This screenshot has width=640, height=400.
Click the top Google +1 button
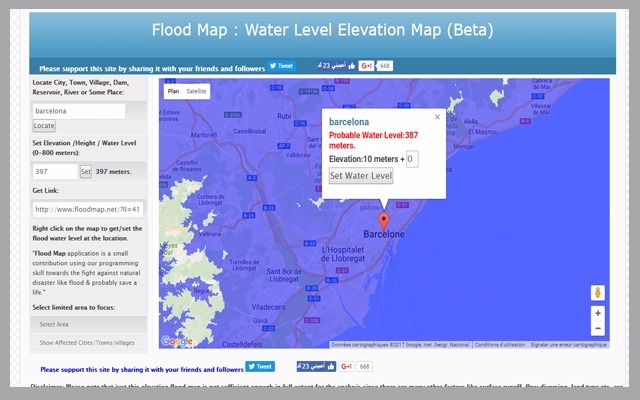pos(366,66)
